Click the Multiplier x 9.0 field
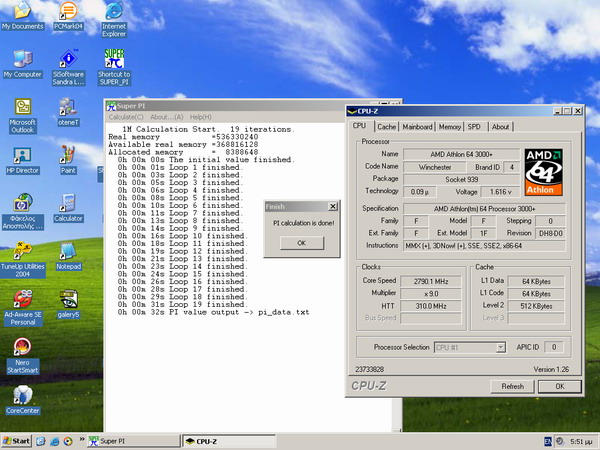Screen dimensions: 600x450 (x=431, y=294)
